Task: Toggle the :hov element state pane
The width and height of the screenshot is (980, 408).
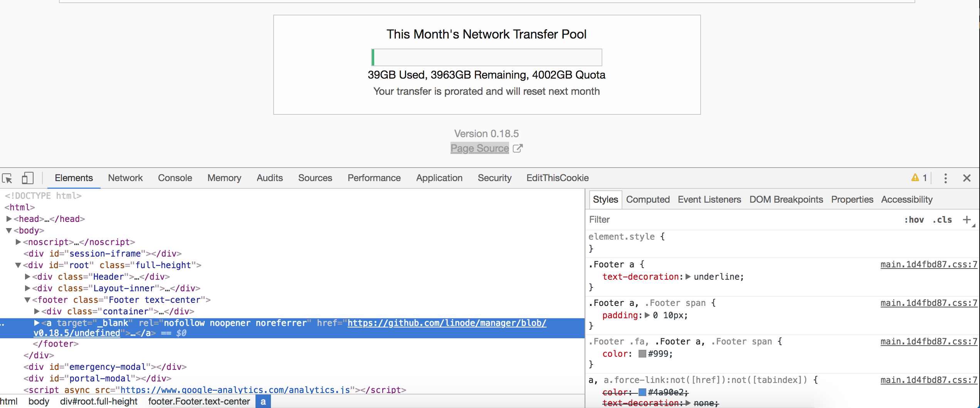Action: (x=914, y=220)
